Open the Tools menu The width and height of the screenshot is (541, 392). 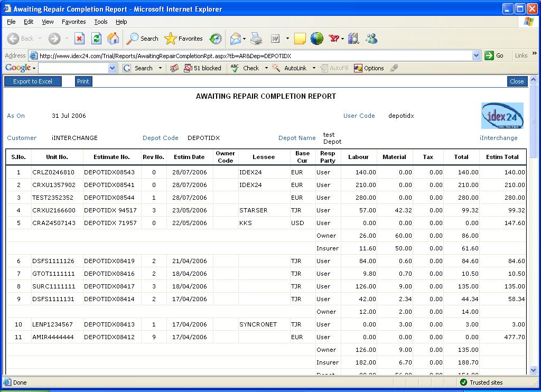(100, 22)
